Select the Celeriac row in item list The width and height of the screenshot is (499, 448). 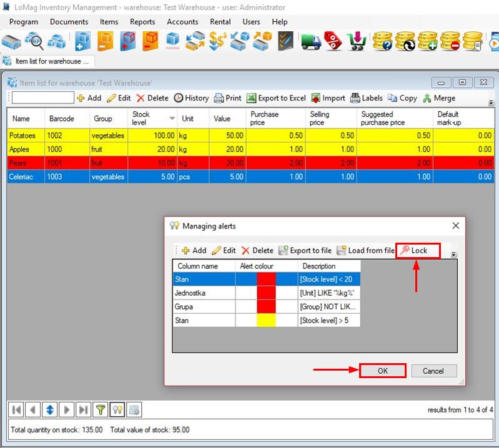point(250,177)
